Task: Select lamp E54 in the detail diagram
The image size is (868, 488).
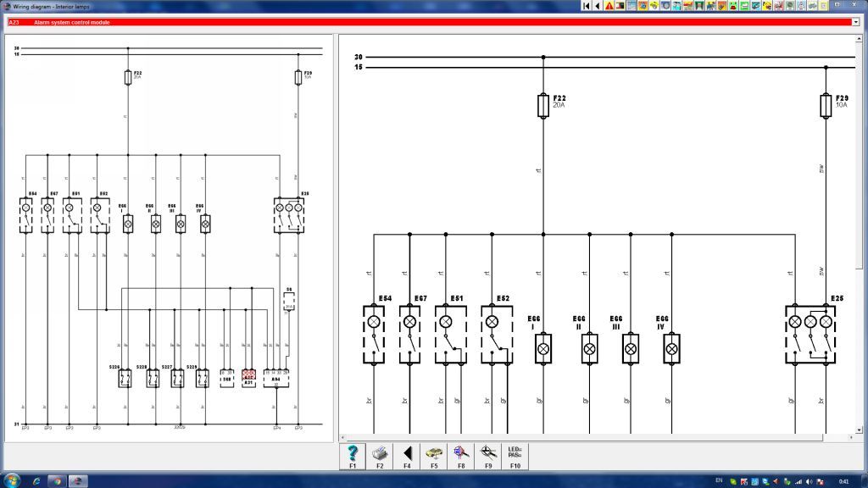Action: coord(374,334)
